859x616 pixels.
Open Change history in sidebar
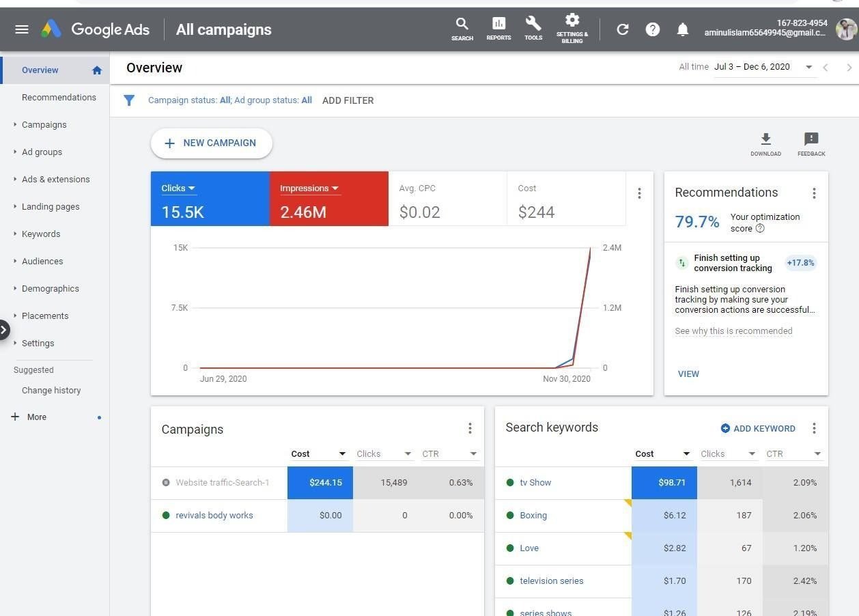51,391
